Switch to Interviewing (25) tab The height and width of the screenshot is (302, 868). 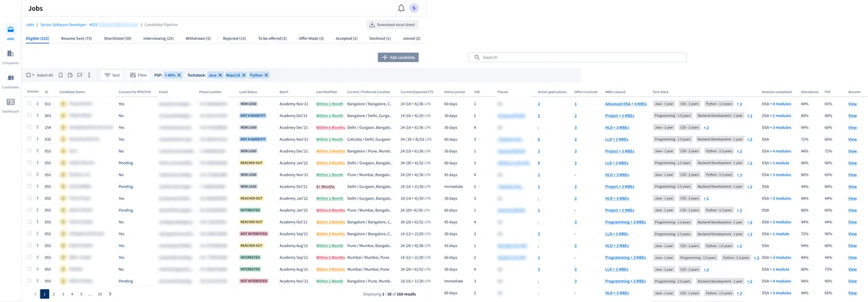point(158,38)
